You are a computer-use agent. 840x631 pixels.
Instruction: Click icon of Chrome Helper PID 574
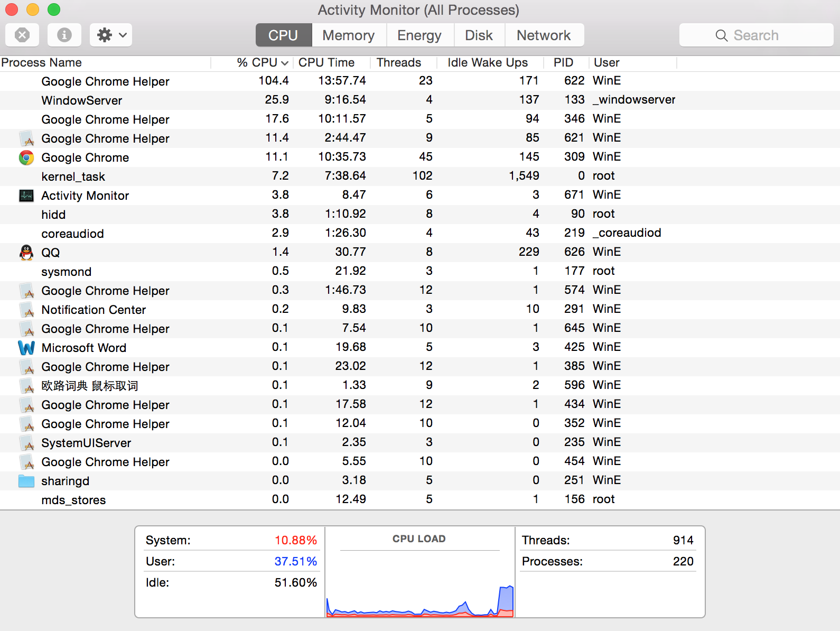coord(26,291)
